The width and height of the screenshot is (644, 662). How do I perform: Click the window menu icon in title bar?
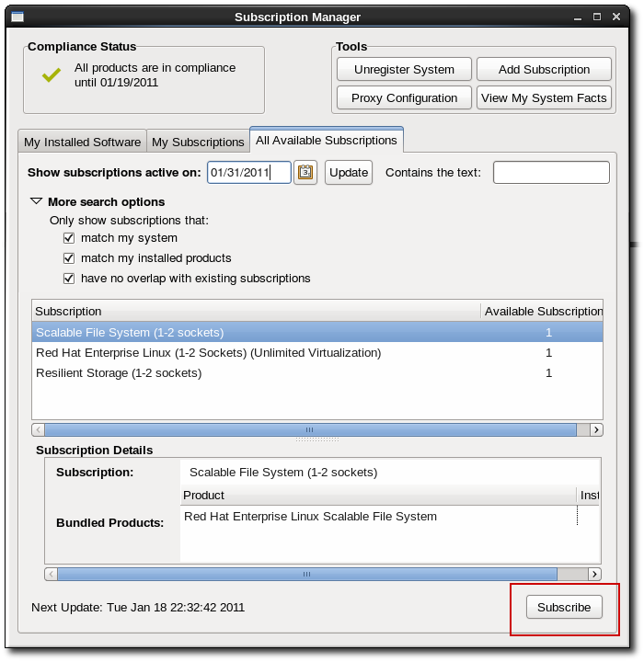[17, 17]
